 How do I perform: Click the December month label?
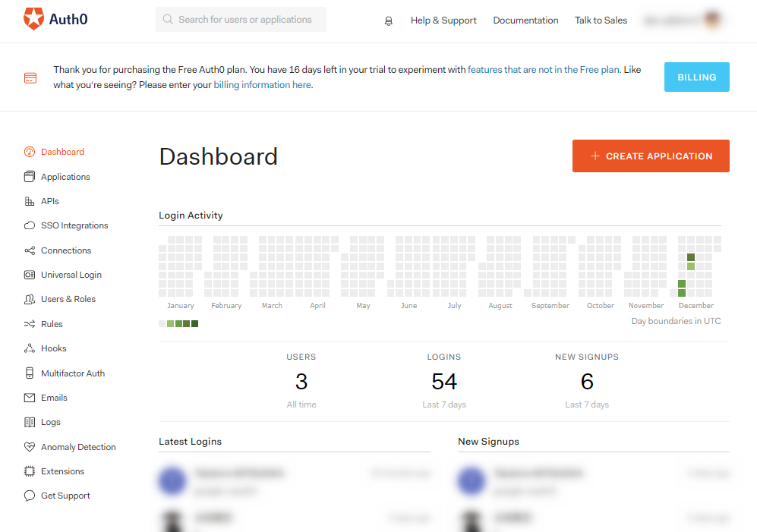tap(695, 306)
